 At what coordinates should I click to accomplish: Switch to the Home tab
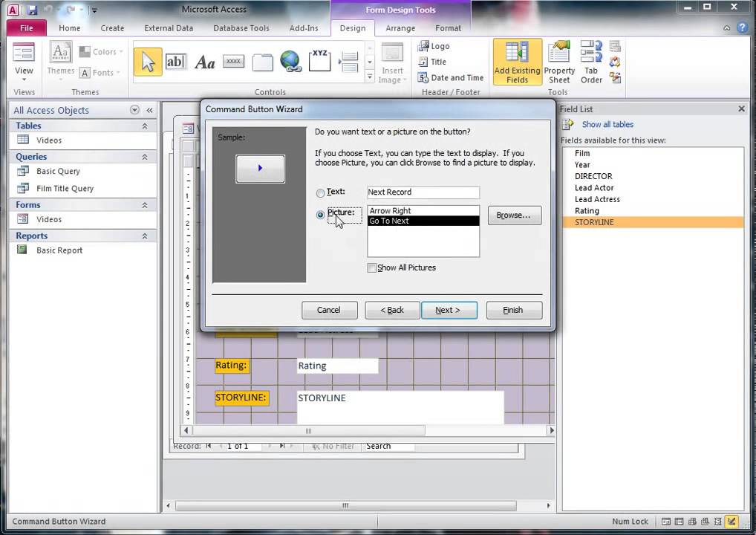pos(69,28)
